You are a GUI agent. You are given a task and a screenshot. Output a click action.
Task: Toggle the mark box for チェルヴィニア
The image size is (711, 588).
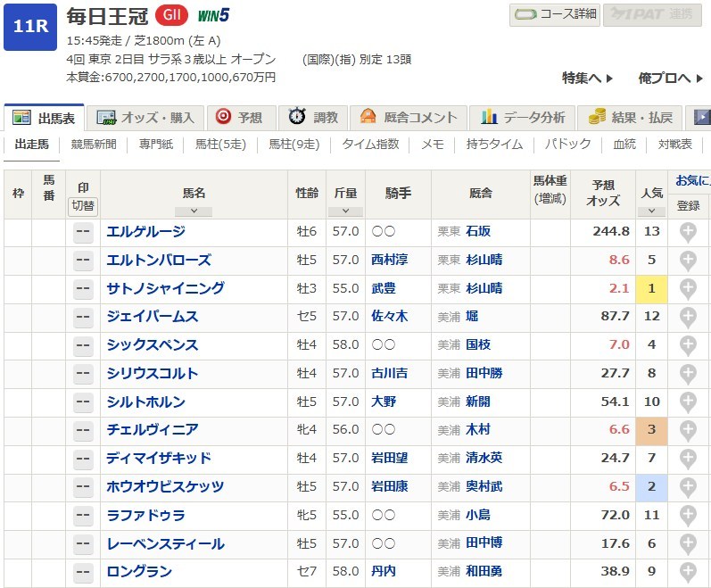83,430
